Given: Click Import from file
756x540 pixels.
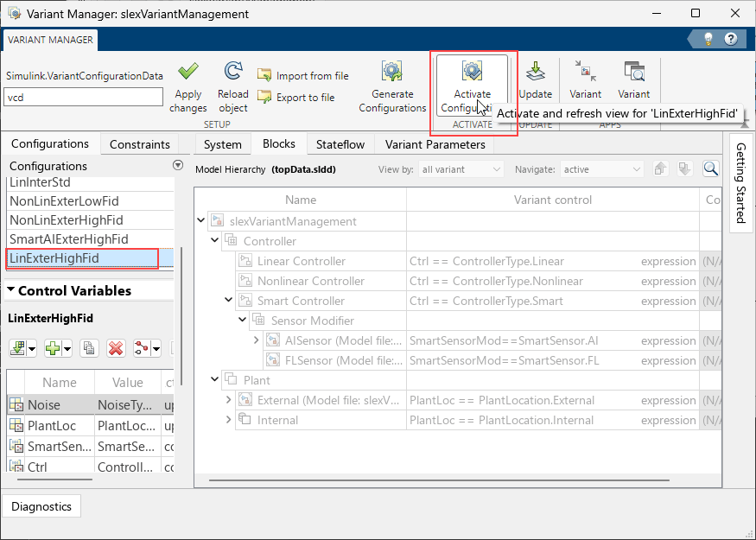Looking at the screenshot, I should [x=302, y=76].
